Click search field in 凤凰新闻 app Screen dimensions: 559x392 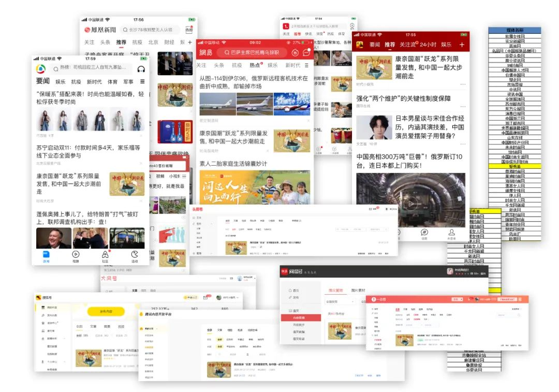coord(151,30)
